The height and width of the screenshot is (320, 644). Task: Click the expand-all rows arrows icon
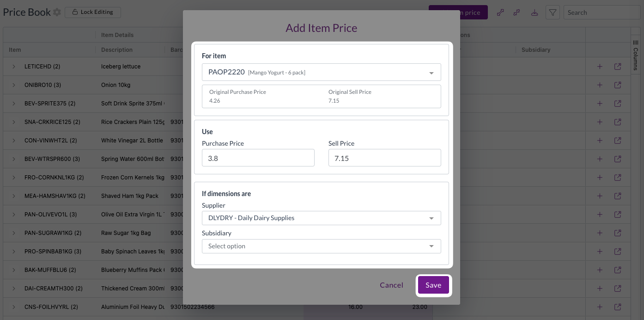[x=500, y=12]
